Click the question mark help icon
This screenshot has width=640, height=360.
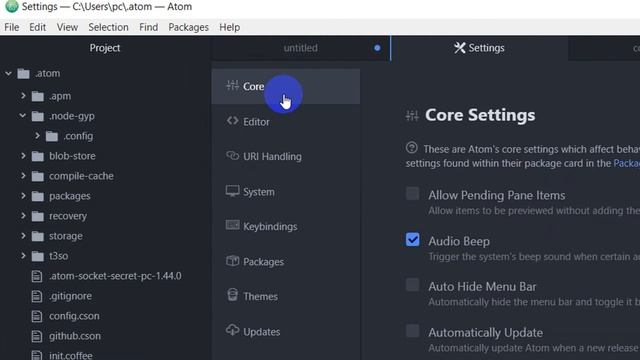click(x=411, y=147)
